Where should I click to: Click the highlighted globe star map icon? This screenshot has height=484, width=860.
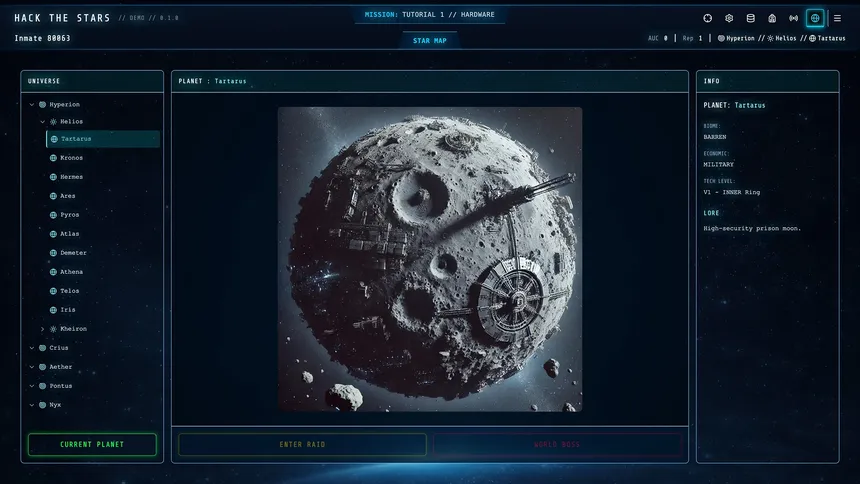(x=815, y=18)
